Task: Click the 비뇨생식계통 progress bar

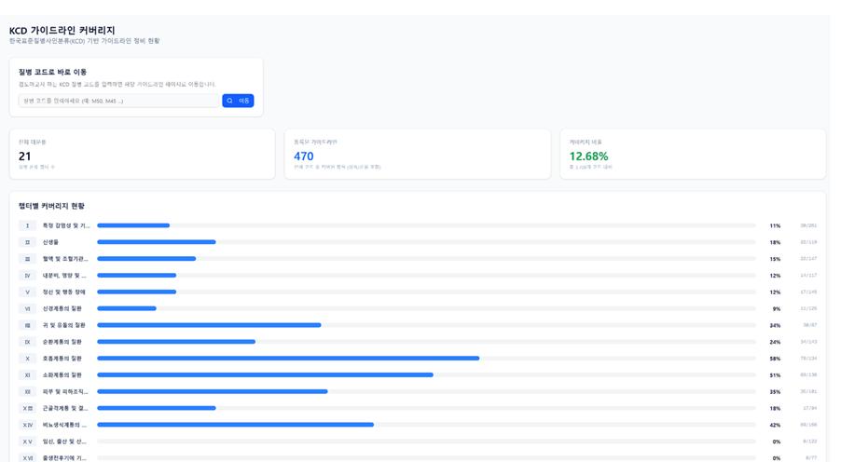Action: 426,425
